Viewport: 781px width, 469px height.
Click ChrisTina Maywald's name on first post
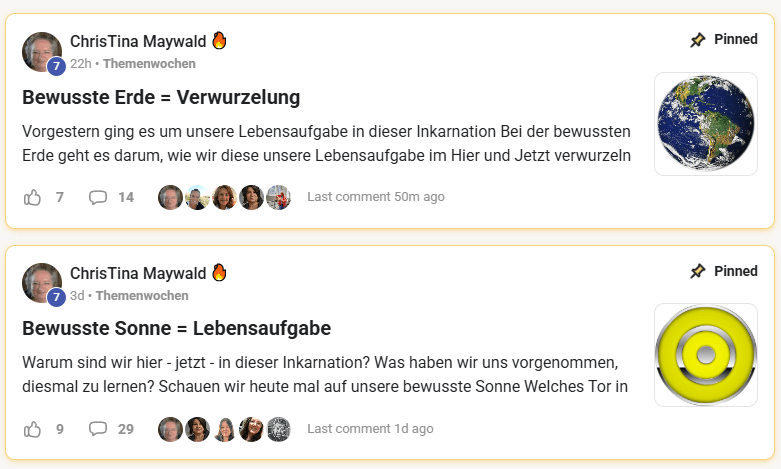[x=138, y=41]
